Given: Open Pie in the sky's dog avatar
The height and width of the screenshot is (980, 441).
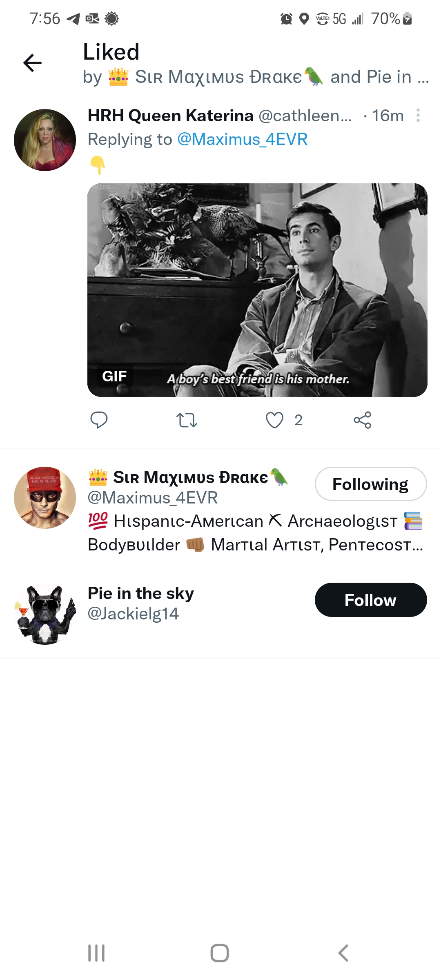Looking at the screenshot, I should pos(45,614).
